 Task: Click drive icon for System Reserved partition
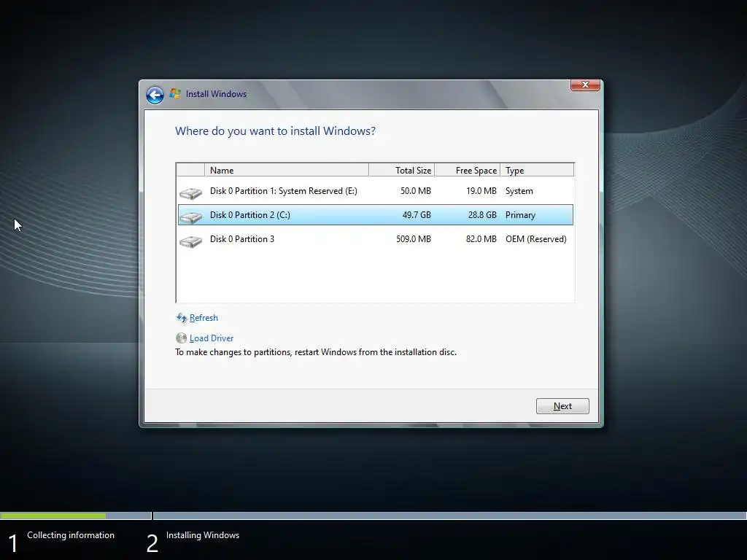pyautogui.click(x=190, y=192)
